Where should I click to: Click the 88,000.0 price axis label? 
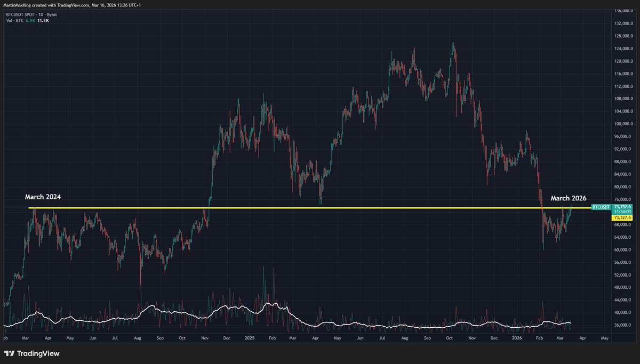click(623, 162)
